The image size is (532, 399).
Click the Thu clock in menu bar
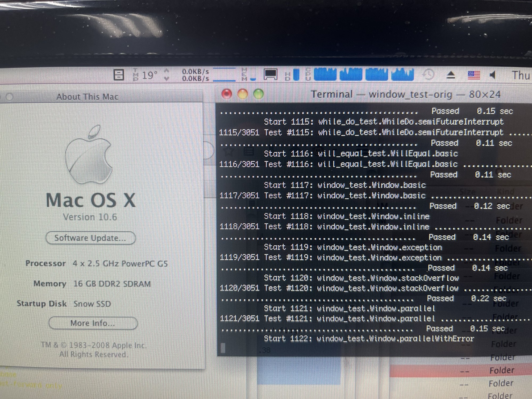521,75
